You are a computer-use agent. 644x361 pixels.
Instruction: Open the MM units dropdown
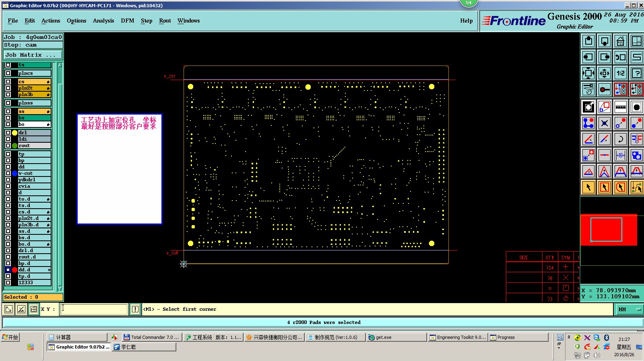pos(630,309)
